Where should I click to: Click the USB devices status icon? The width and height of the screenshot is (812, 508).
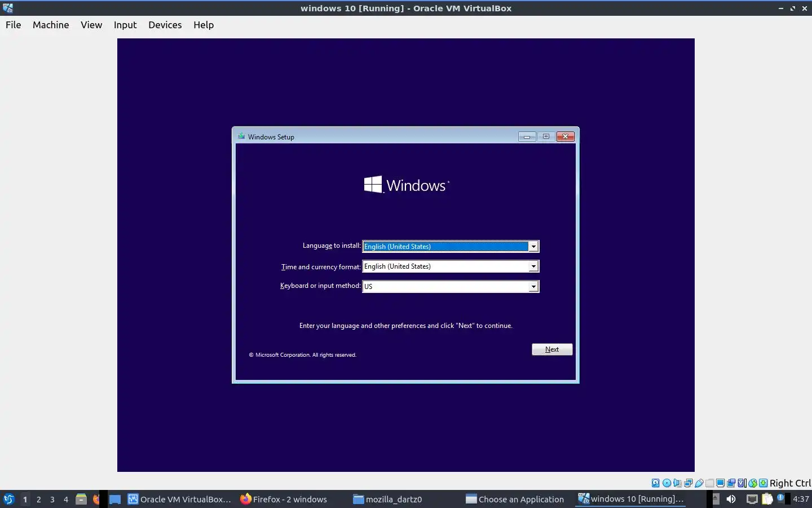[699, 483]
